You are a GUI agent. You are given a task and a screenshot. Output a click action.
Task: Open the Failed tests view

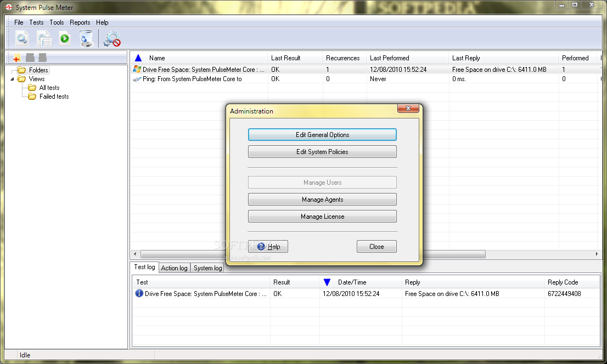pyautogui.click(x=54, y=96)
